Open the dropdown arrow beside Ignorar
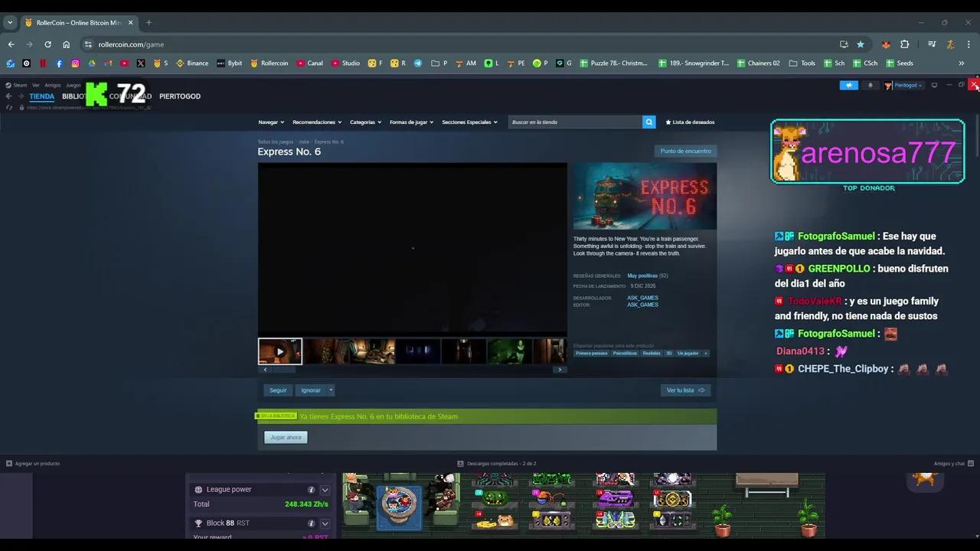This screenshot has width=980, height=551. (330, 390)
